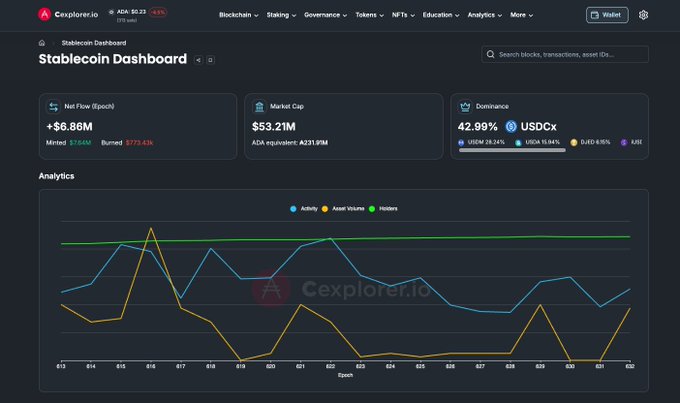This screenshot has width=680, height=403.
Task: Click the USDM 28.24% label
Action: (486, 142)
